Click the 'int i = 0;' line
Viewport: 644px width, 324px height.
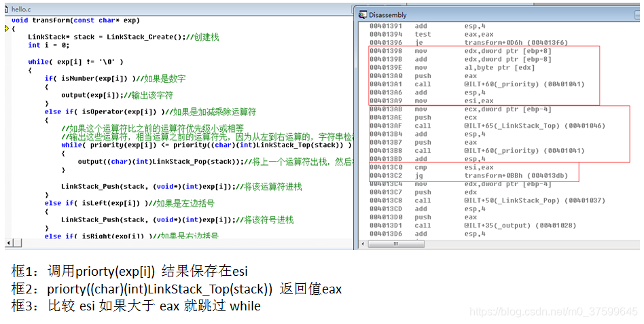point(48,46)
